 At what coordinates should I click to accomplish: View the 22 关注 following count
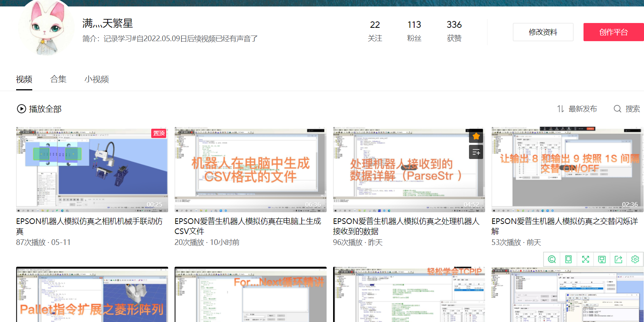tap(375, 31)
